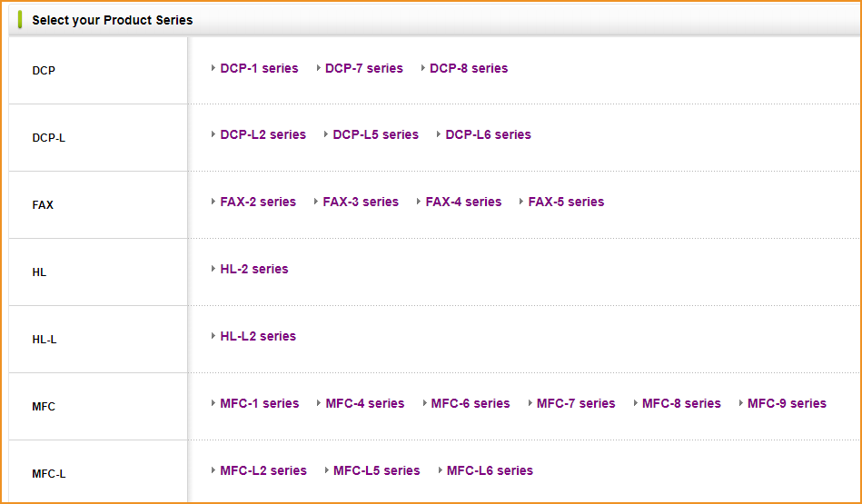Open the DCP-7 series link
Image resolution: width=862 pixels, height=504 pixels.
(364, 68)
